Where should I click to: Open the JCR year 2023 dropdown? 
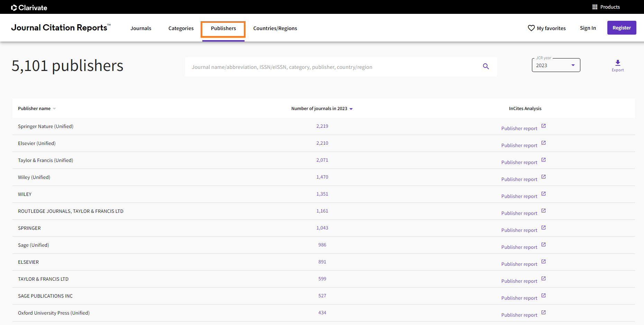click(556, 65)
